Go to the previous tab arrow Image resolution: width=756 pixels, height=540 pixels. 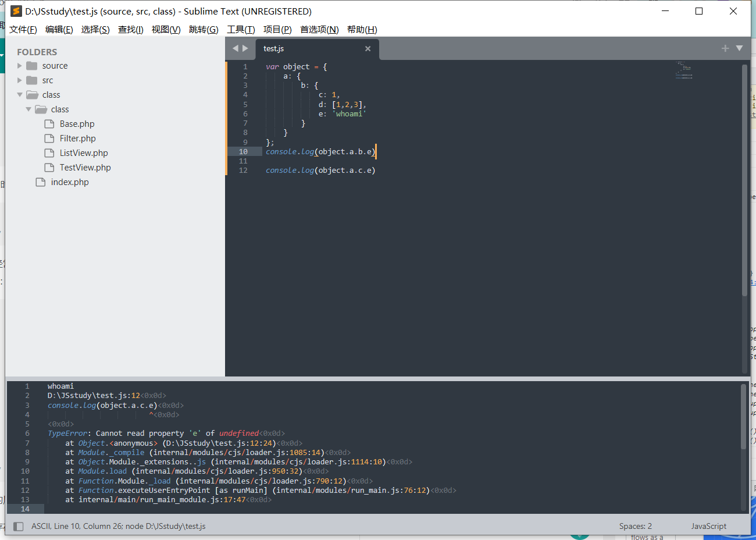(236, 48)
